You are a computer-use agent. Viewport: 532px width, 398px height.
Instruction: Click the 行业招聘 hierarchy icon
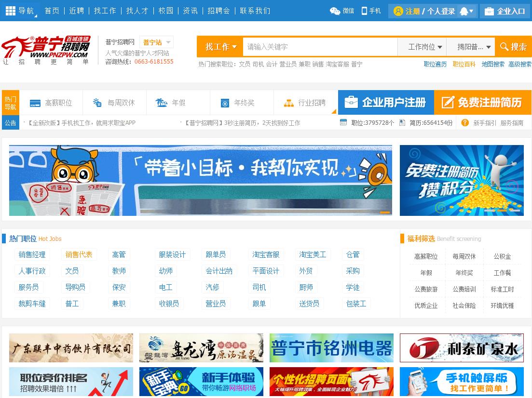pyautogui.click(x=289, y=103)
